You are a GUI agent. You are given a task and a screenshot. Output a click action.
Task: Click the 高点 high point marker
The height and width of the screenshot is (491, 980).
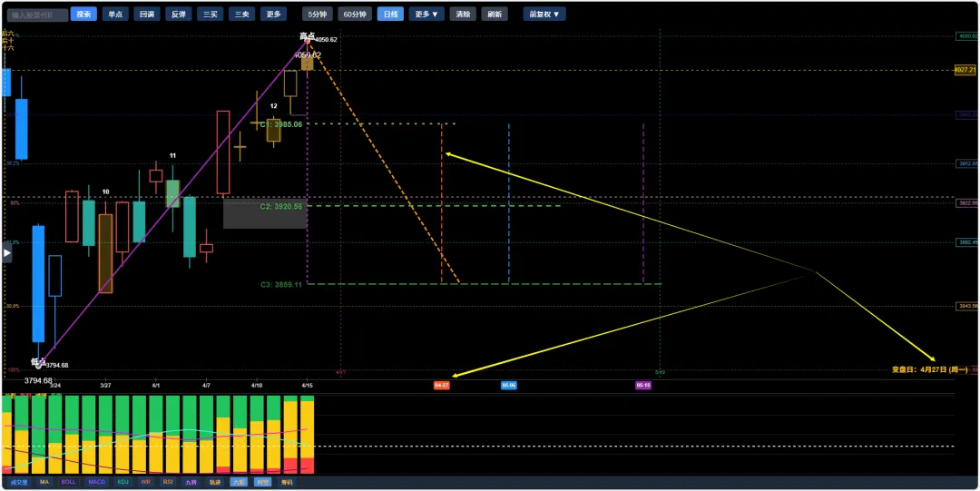point(307,37)
